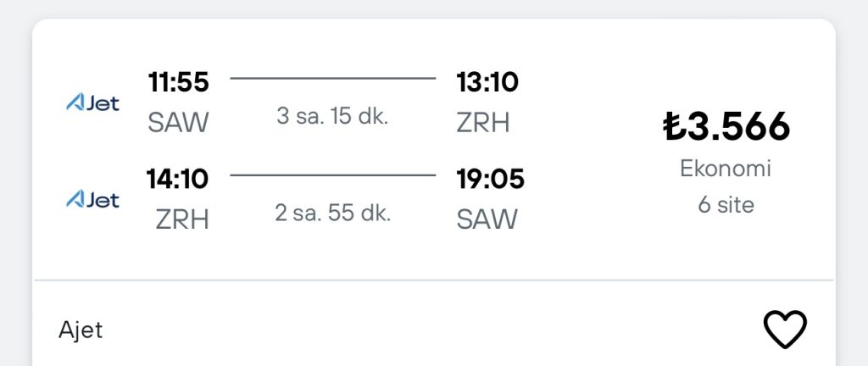
Task: Click SAW destination airport of return flight
Action: click(487, 219)
